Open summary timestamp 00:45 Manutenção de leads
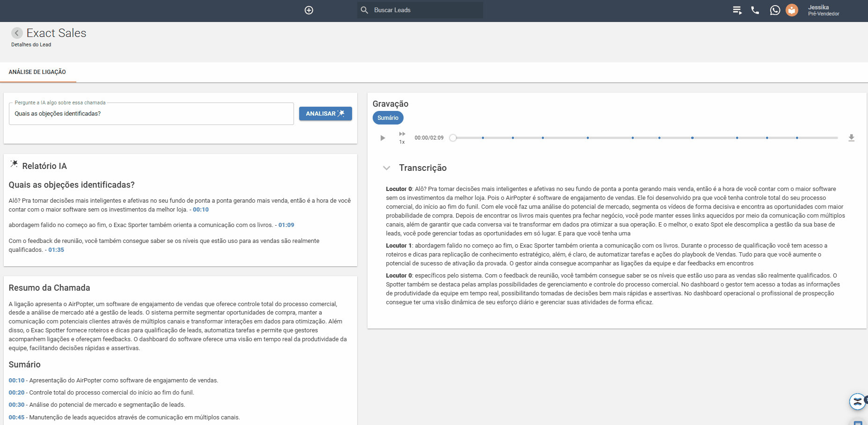 coord(16,418)
